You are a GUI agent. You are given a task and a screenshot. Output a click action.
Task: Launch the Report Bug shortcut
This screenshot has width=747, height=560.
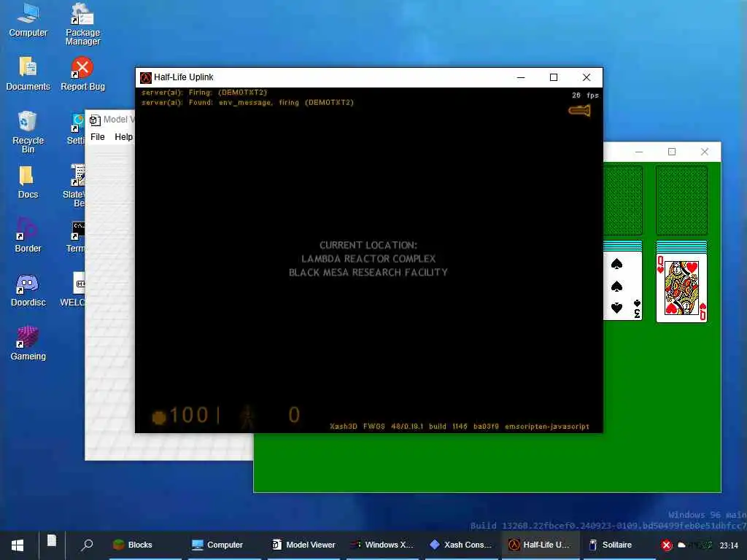82,74
